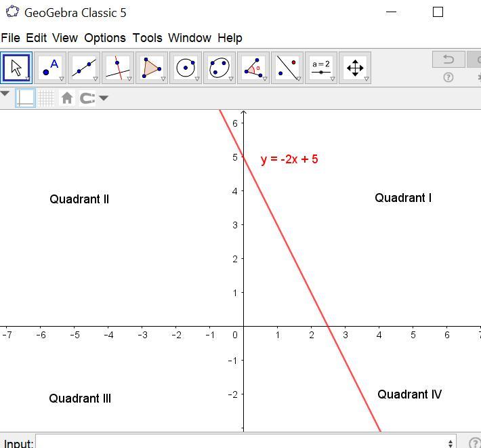Expand Polygon tool options triangle
Image resolution: width=481 pixels, height=448 pixels.
[163, 79]
